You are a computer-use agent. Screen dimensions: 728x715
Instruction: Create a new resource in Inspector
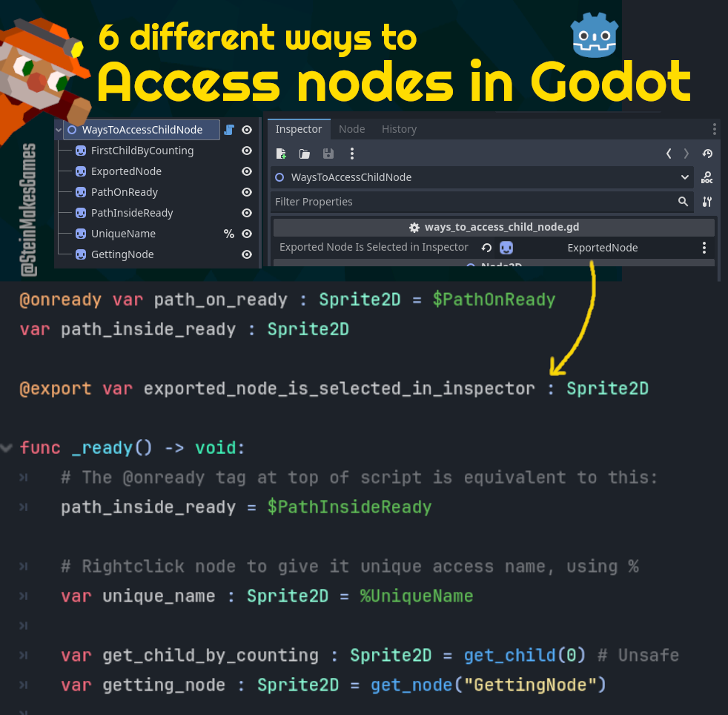click(281, 154)
